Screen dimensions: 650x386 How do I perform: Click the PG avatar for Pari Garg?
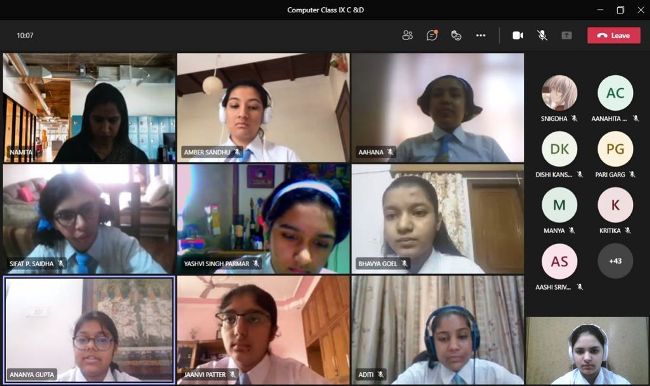tap(615, 149)
